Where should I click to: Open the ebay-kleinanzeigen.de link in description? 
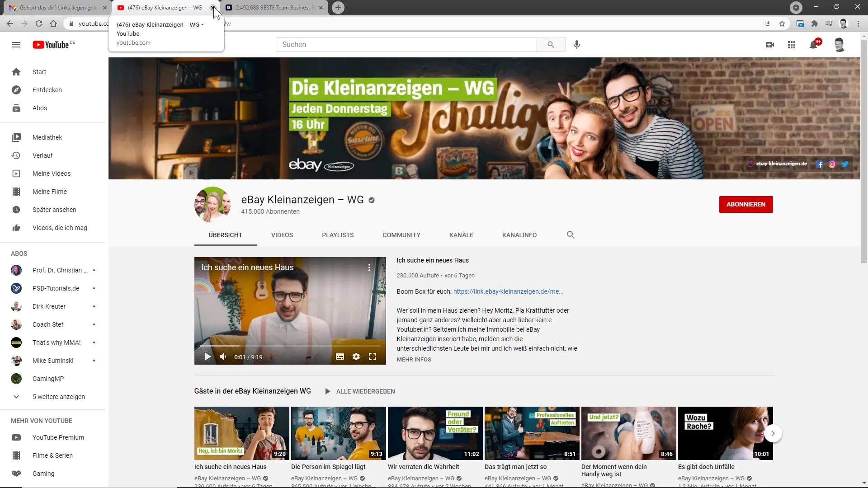click(508, 291)
